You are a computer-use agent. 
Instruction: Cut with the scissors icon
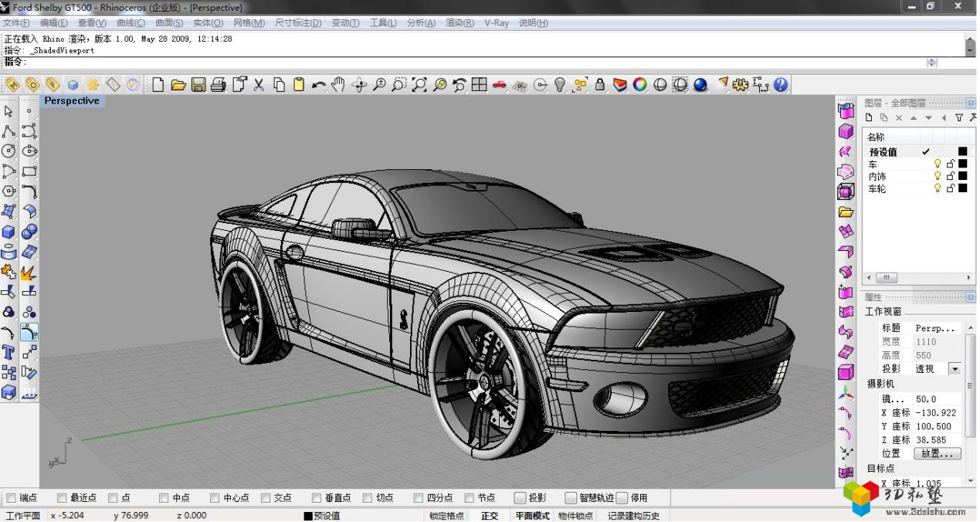(259, 85)
